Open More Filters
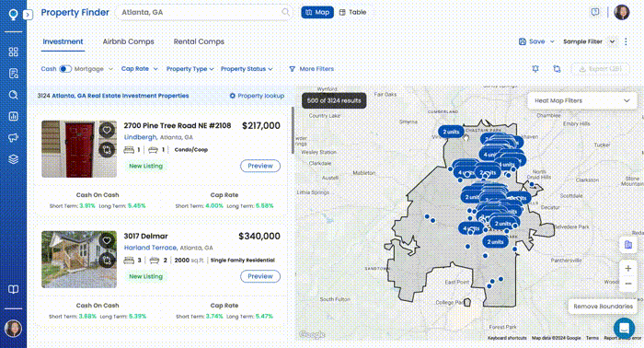This screenshot has height=348, width=644. (x=311, y=69)
